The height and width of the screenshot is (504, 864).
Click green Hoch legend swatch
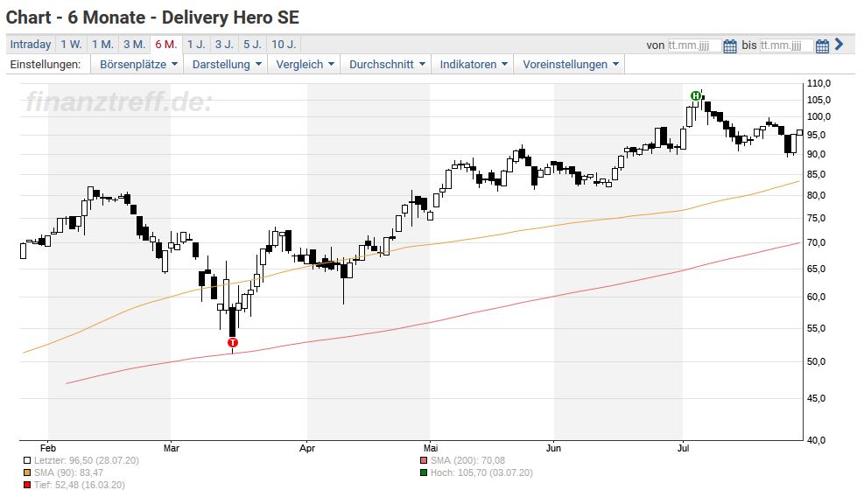coord(423,472)
